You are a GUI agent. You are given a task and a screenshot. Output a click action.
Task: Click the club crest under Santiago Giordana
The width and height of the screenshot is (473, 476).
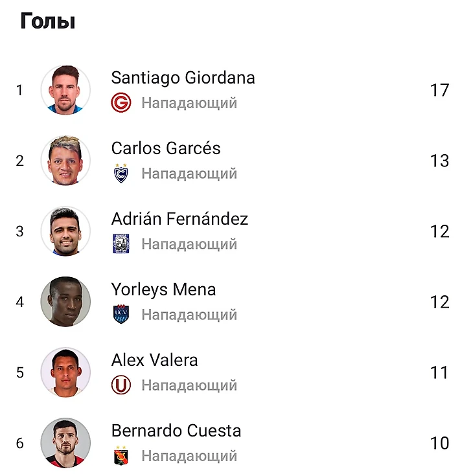121,103
